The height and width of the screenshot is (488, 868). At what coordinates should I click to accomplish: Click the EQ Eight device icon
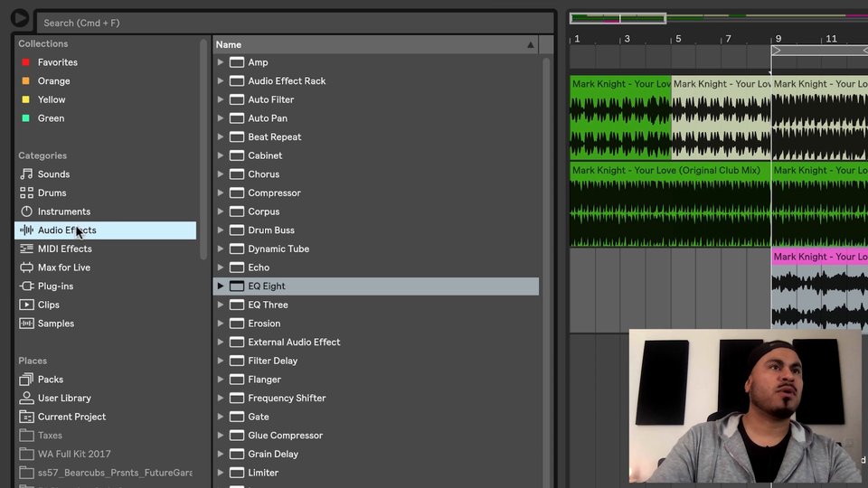click(x=236, y=286)
